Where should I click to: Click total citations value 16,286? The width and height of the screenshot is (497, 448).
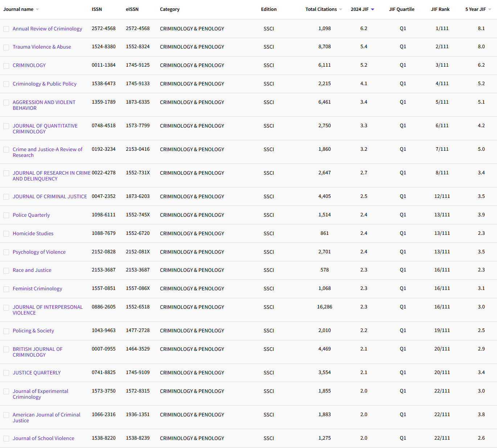325,307
